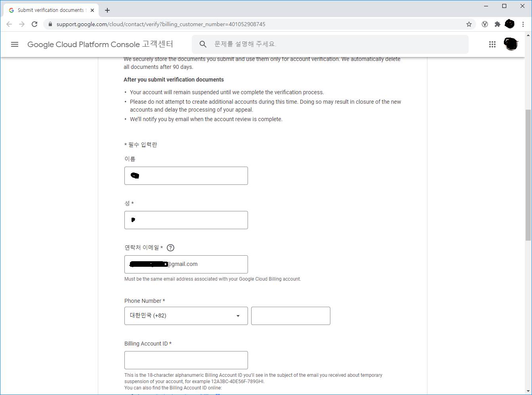The height and width of the screenshot is (395, 532).
Task: Focus the phone number input box
Action: [x=291, y=316]
